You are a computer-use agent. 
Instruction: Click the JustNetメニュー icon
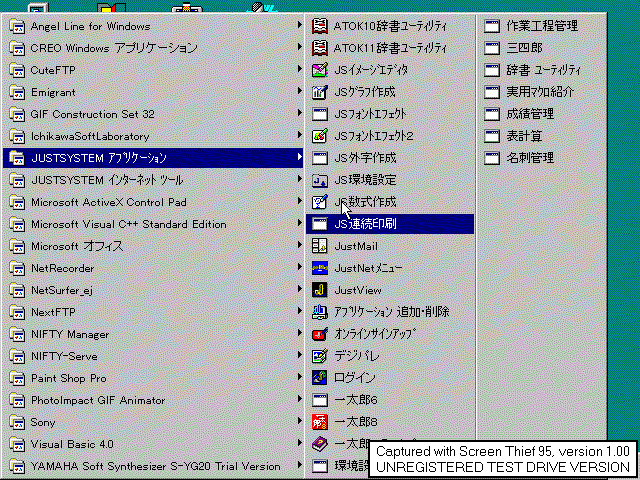pos(320,268)
